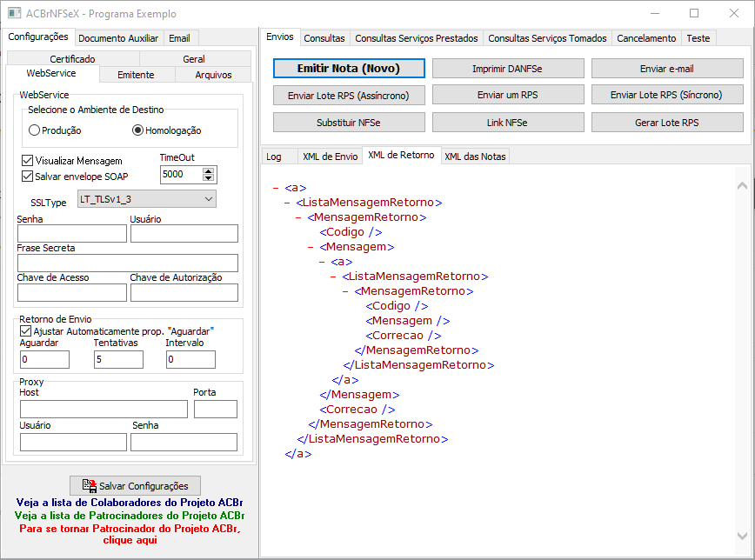Focus the Chave de Autorização field
This screenshot has width=755, height=560.
click(184, 292)
